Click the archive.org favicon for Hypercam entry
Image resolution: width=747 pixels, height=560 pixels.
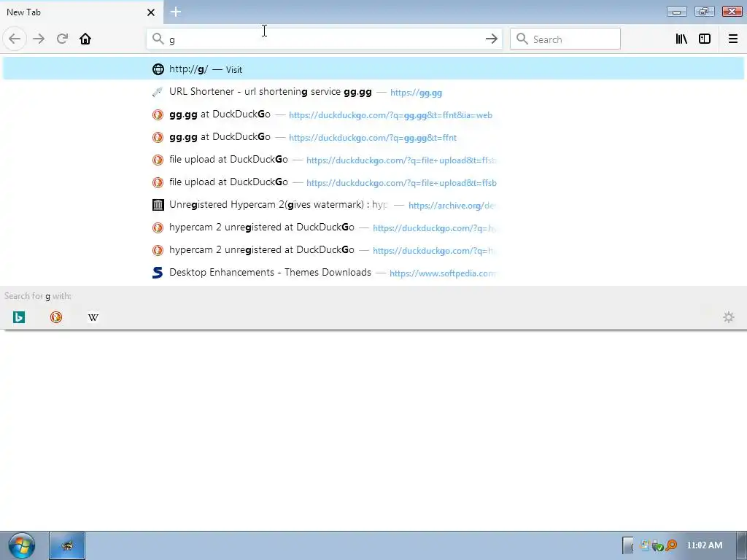click(158, 205)
